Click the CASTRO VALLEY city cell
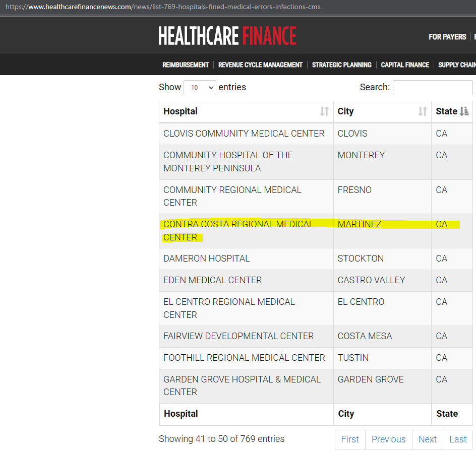The image size is (476, 452). click(x=382, y=280)
